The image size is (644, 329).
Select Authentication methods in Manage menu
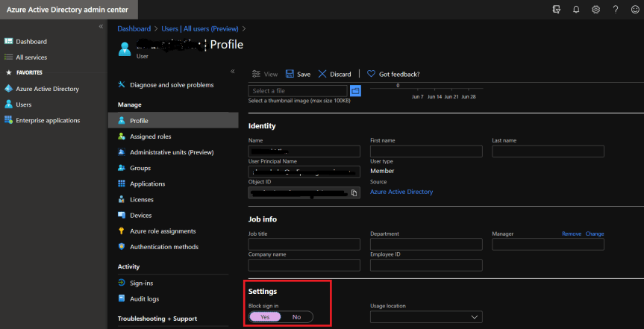tap(163, 247)
